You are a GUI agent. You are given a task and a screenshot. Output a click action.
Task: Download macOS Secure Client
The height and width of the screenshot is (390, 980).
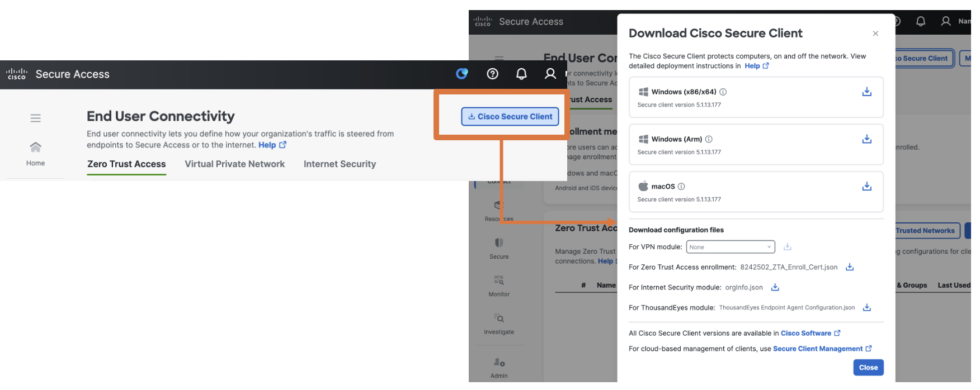867,187
